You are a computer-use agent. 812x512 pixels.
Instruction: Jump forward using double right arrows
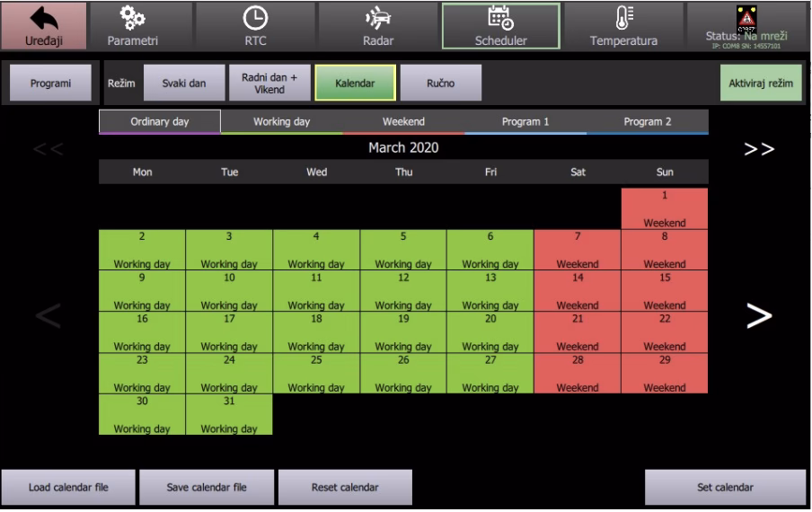[759, 148]
